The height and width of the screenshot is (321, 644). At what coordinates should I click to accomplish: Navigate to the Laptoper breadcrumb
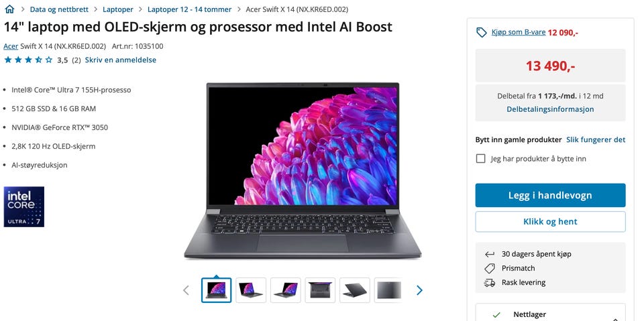pos(118,9)
